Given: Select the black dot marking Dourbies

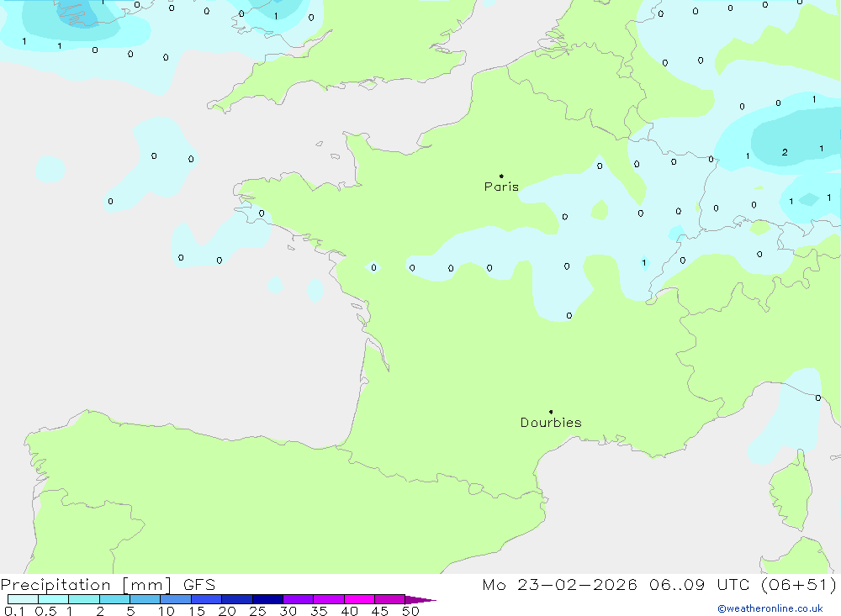Looking at the screenshot, I should (551, 412).
